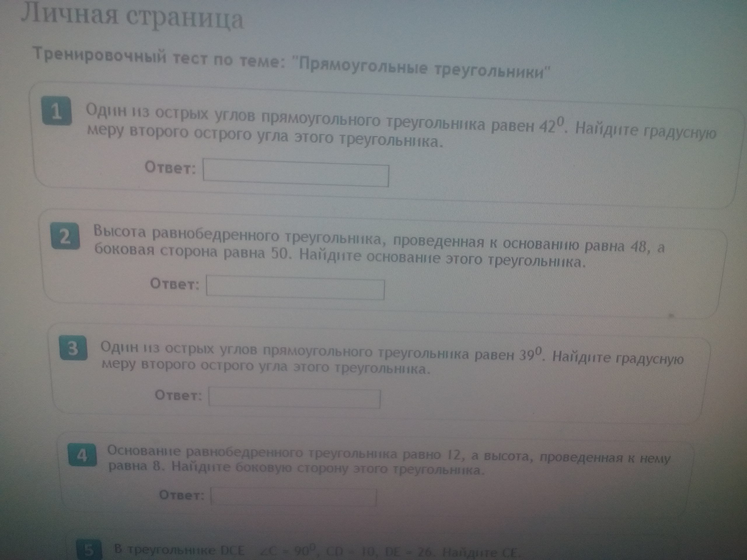Click question 4 text about base 12

pos(388,461)
